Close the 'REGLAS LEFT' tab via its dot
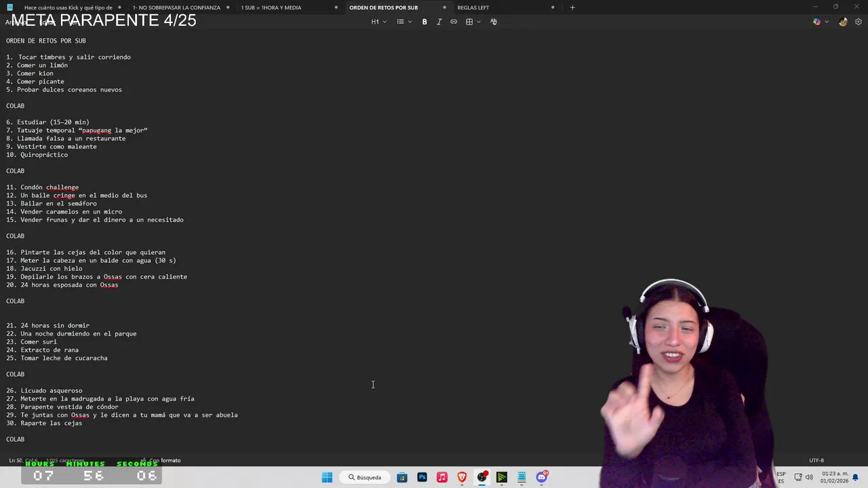 point(553,7)
